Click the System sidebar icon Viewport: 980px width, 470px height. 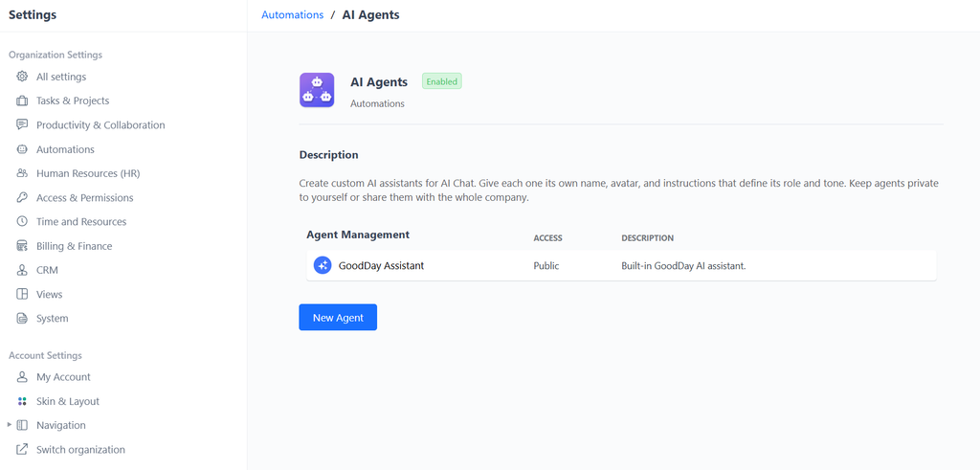(22, 318)
